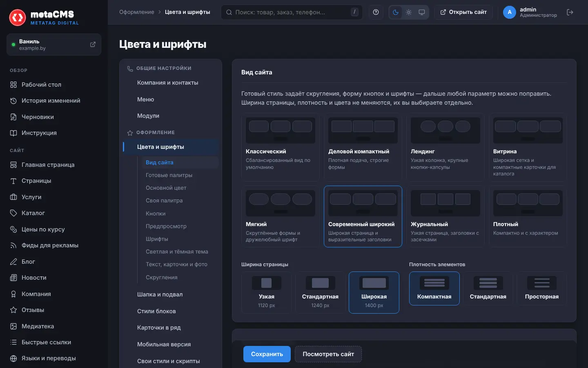Image resolution: width=588 pixels, height=368 pixels.
Task: Select the Журнальный style card
Action: tap(445, 217)
